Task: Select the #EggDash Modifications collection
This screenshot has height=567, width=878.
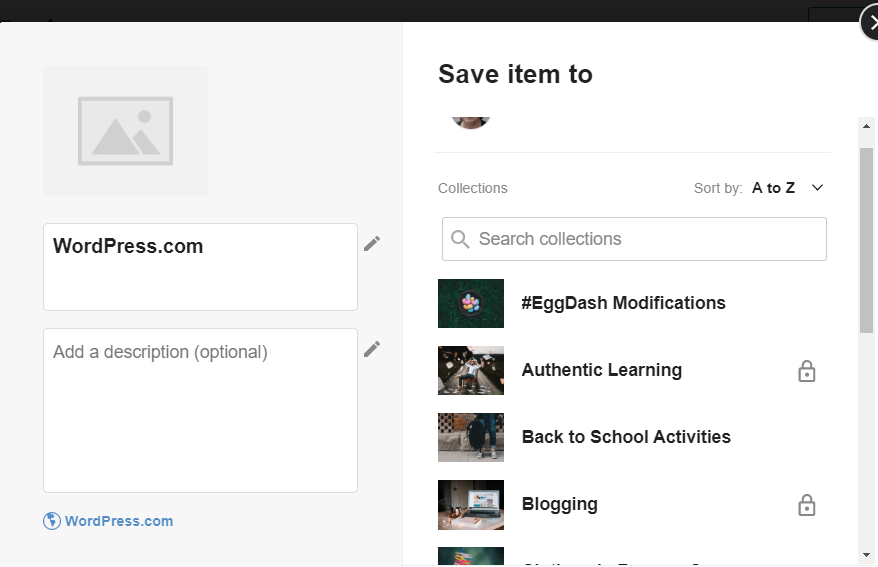Action: [623, 303]
